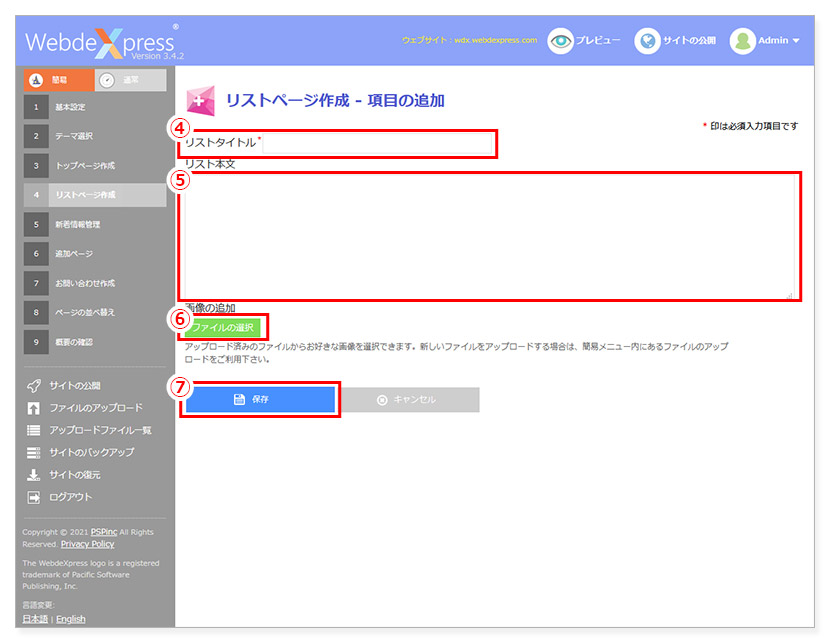Click the upload arrow icon for ファイルのアップロード
This screenshot has height=643, width=830.
[33, 408]
